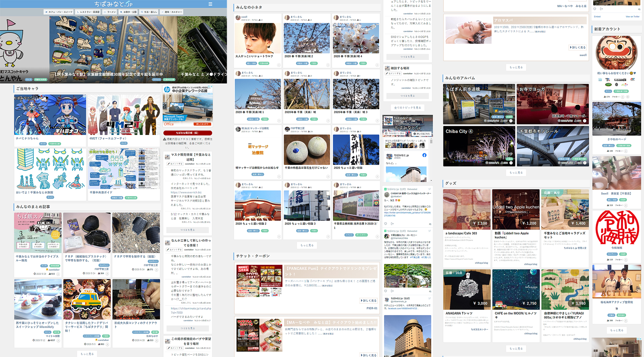
Task: Toggle star on 大人かっこいいショートウルフ post
Action: tap(279, 65)
